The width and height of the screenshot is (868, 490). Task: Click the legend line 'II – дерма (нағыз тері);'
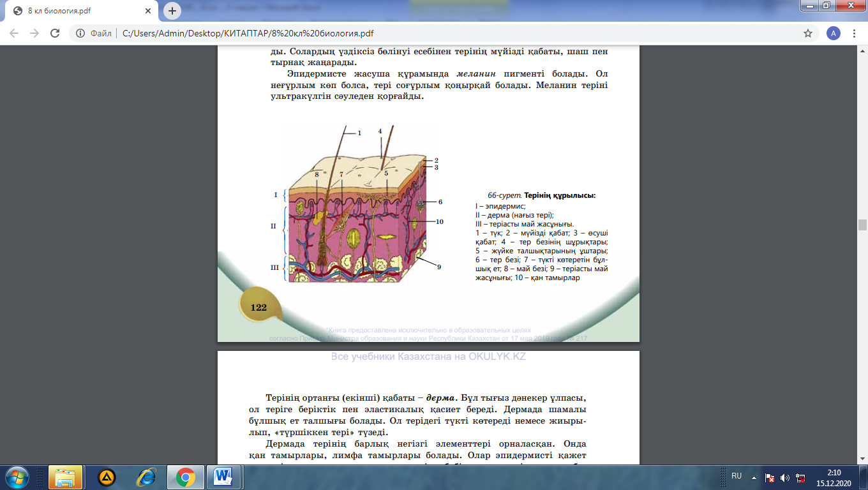coord(514,215)
